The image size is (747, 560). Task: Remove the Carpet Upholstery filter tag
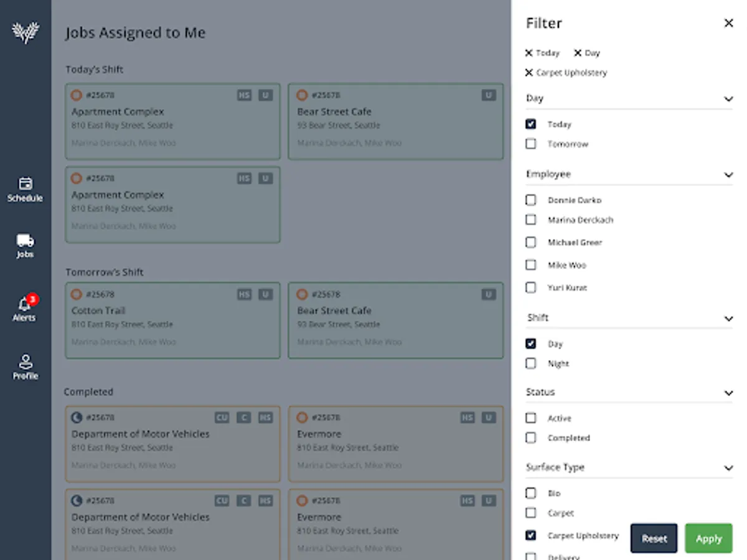pos(529,73)
